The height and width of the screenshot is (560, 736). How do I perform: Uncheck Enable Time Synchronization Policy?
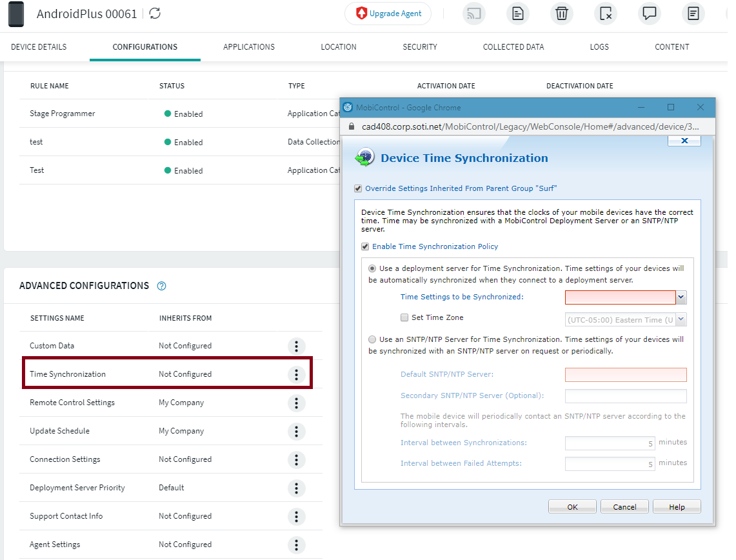(x=365, y=246)
